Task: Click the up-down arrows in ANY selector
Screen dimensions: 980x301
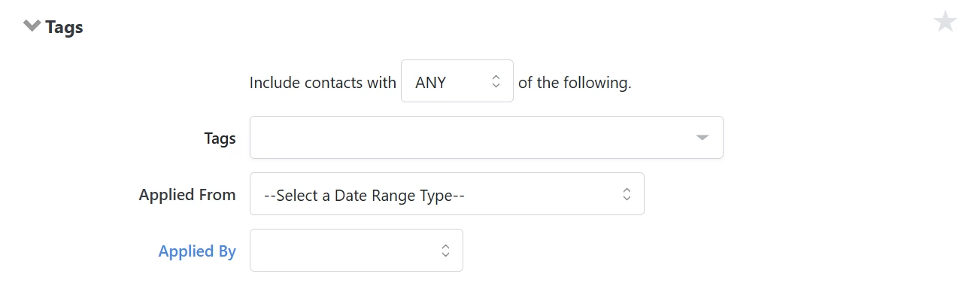Action: click(496, 81)
